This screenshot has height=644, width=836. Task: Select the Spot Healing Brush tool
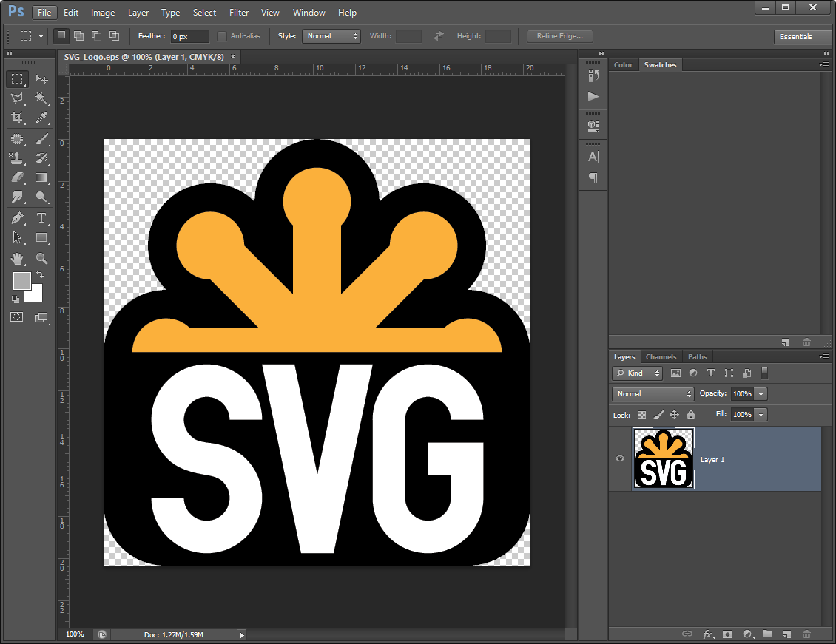pyautogui.click(x=17, y=139)
